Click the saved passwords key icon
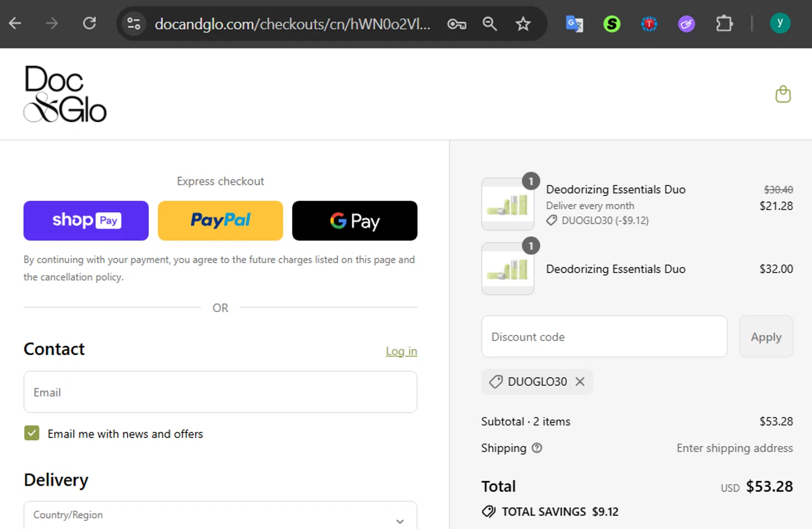 [x=456, y=24]
